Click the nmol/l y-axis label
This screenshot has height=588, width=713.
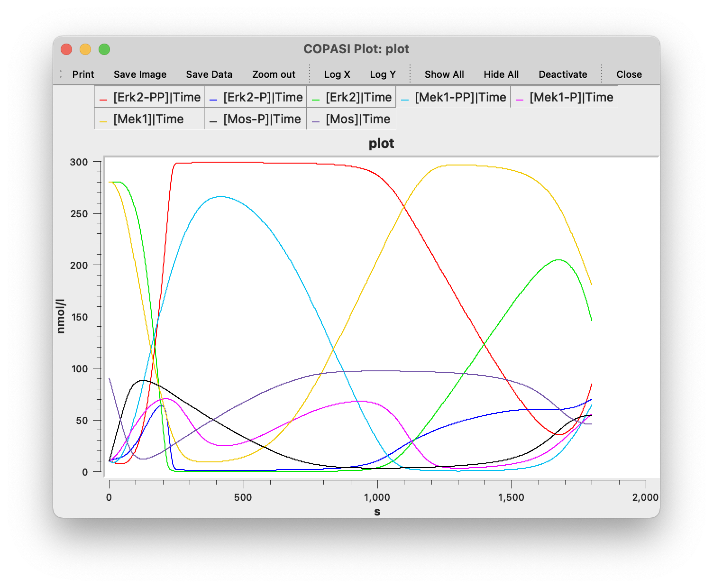click(x=60, y=316)
